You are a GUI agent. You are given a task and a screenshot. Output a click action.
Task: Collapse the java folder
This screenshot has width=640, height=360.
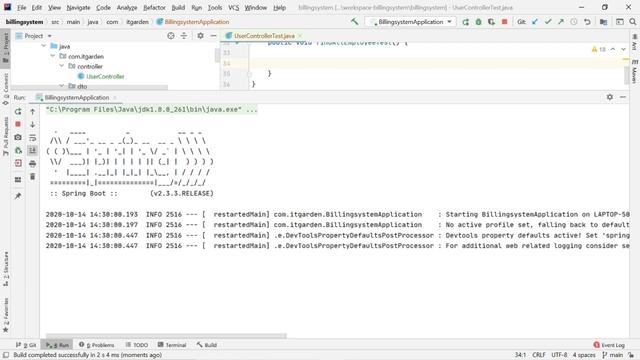click(44, 47)
